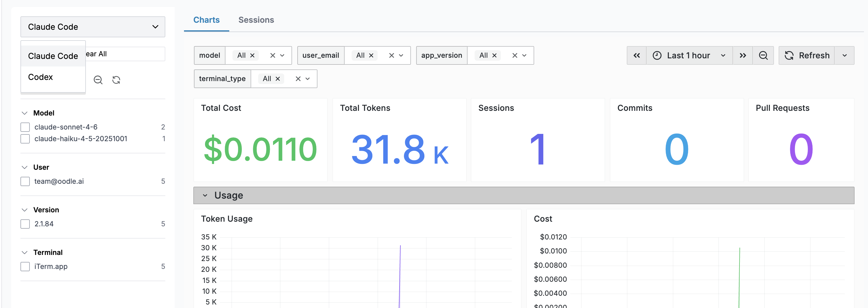Viewport: 868px width, 308px height.
Task: Click the clock icon in the time range picker
Action: [657, 55]
